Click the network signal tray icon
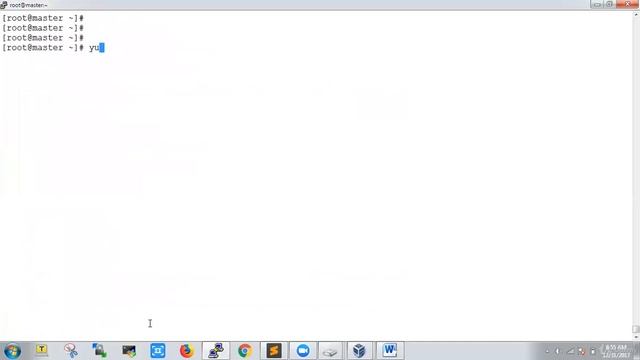 571,351
